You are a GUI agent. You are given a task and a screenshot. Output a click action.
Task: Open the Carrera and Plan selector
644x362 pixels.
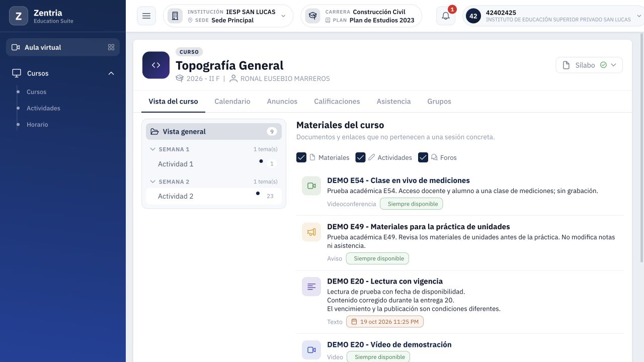click(x=361, y=16)
